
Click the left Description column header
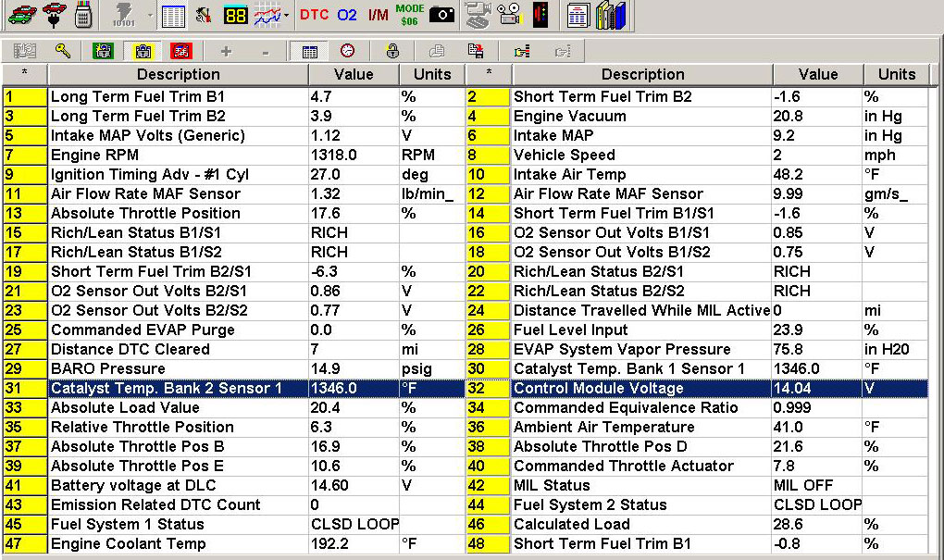(x=178, y=74)
